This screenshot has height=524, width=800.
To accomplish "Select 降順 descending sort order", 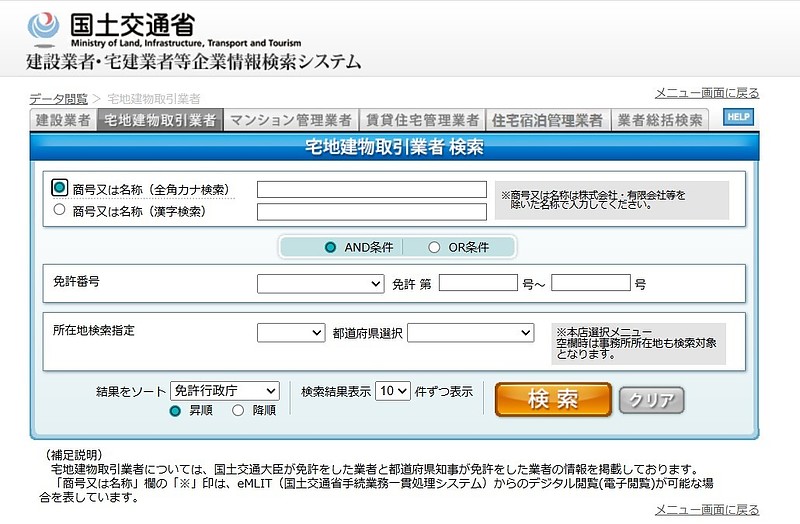I will 238,410.
